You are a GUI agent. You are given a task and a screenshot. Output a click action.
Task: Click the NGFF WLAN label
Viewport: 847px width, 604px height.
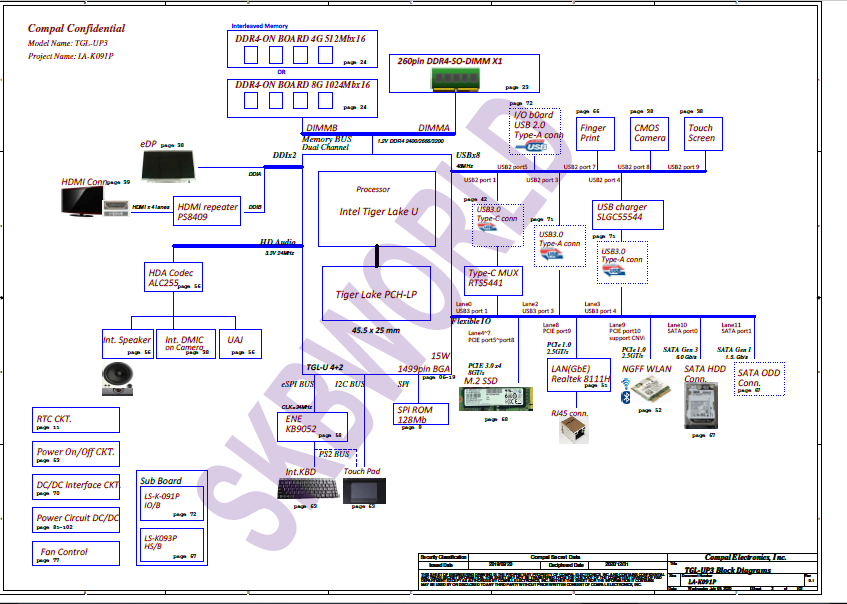[647, 369]
